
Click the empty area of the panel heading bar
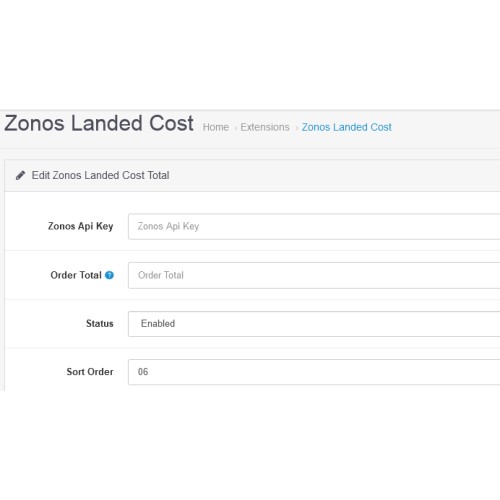(x=333, y=176)
